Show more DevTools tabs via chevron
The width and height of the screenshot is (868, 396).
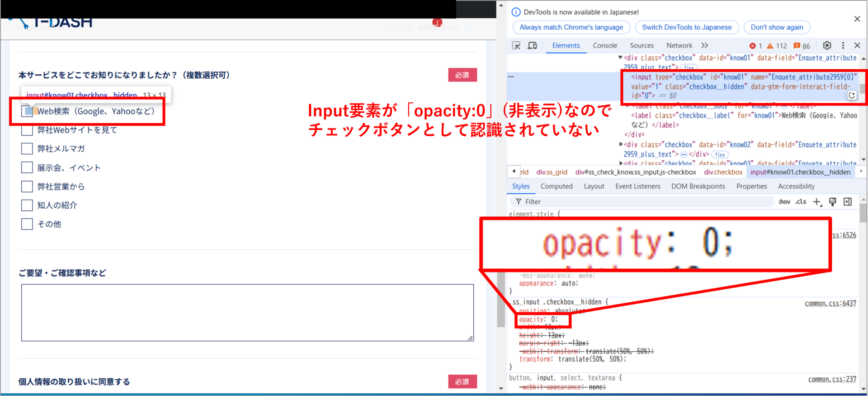click(704, 45)
